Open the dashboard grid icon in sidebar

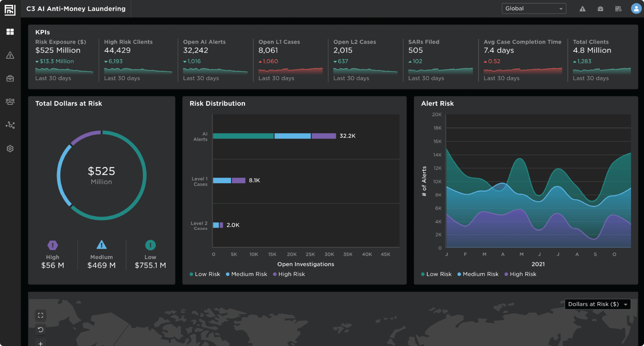pyautogui.click(x=10, y=32)
